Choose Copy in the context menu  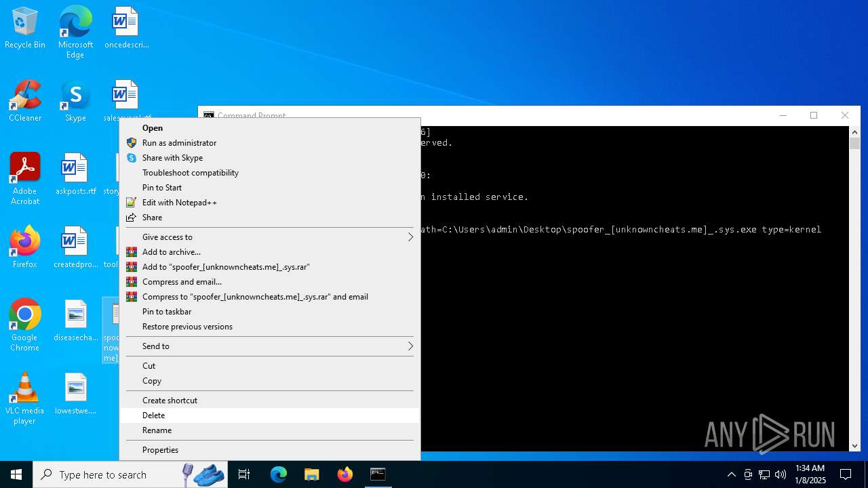[x=269, y=381]
